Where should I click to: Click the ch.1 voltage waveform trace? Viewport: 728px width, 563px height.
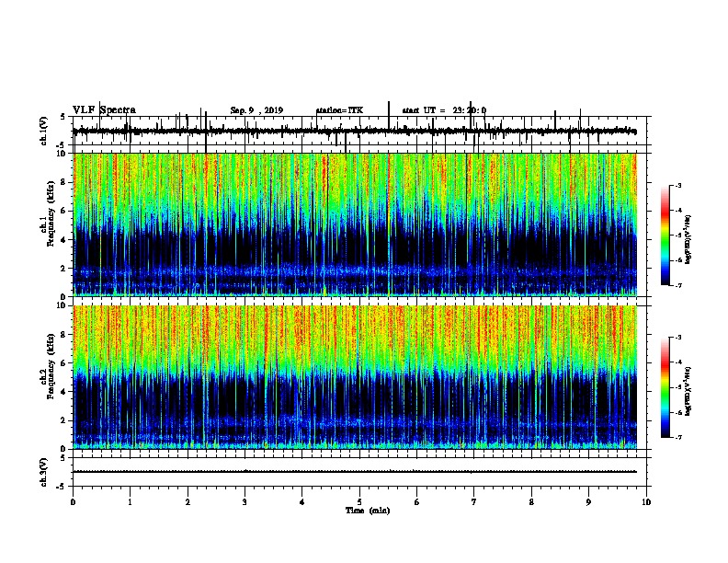[x=355, y=132]
